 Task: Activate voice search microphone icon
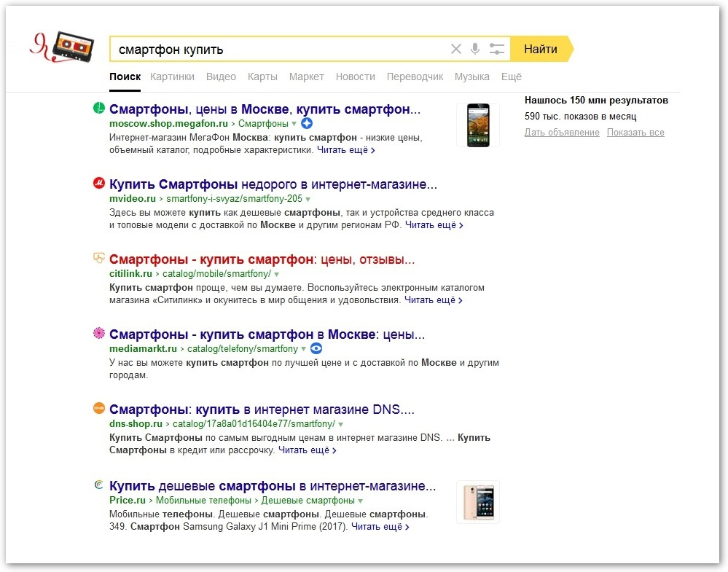[x=475, y=49]
